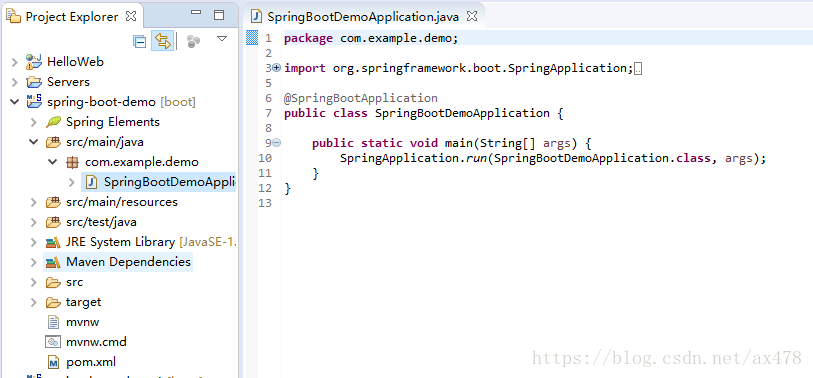
Task: Select src/main/java tree item
Action: pos(105,142)
